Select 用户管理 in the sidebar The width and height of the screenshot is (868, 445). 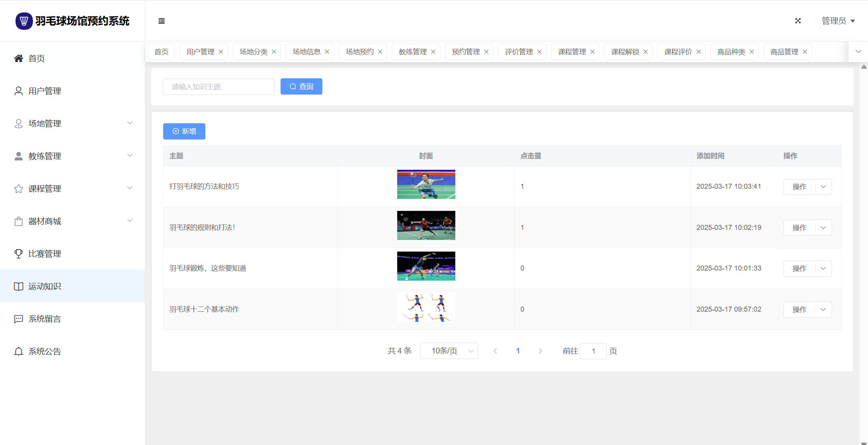point(45,91)
